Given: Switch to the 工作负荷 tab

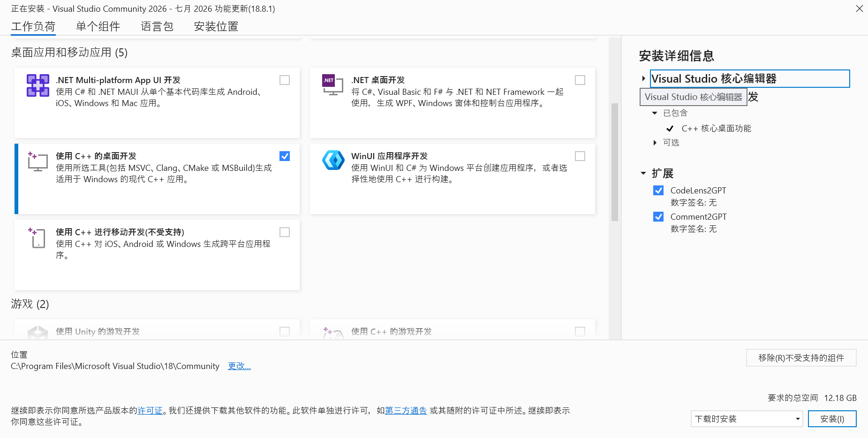Looking at the screenshot, I should point(33,26).
